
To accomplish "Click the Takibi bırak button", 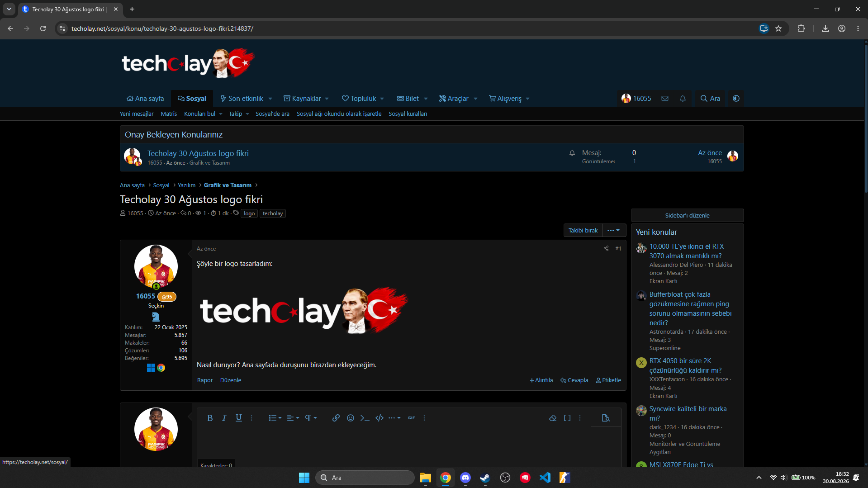I will (x=583, y=230).
